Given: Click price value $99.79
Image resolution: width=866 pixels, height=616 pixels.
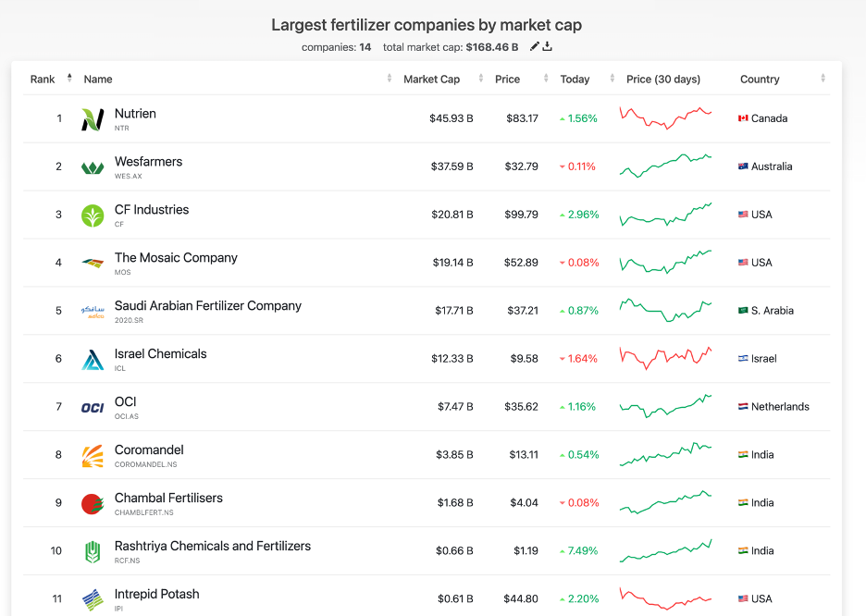Looking at the screenshot, I should [522, 215].
